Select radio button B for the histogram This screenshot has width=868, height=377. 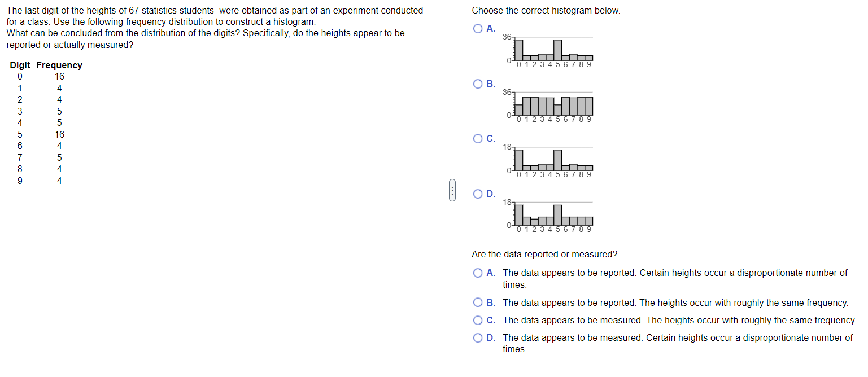coord(477,84)
